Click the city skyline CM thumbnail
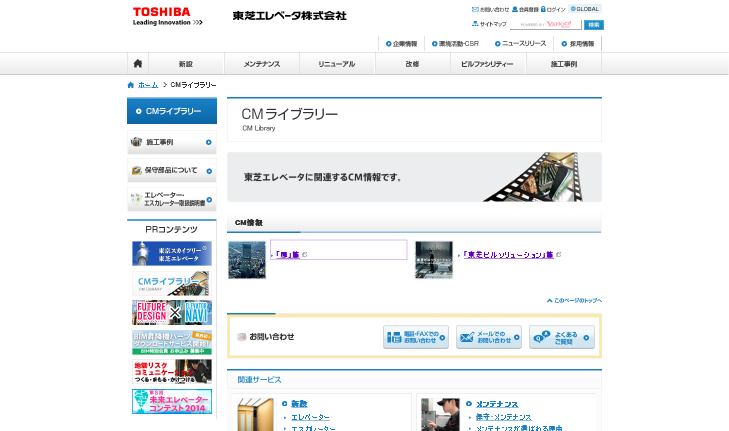 [x=247, y=260]
